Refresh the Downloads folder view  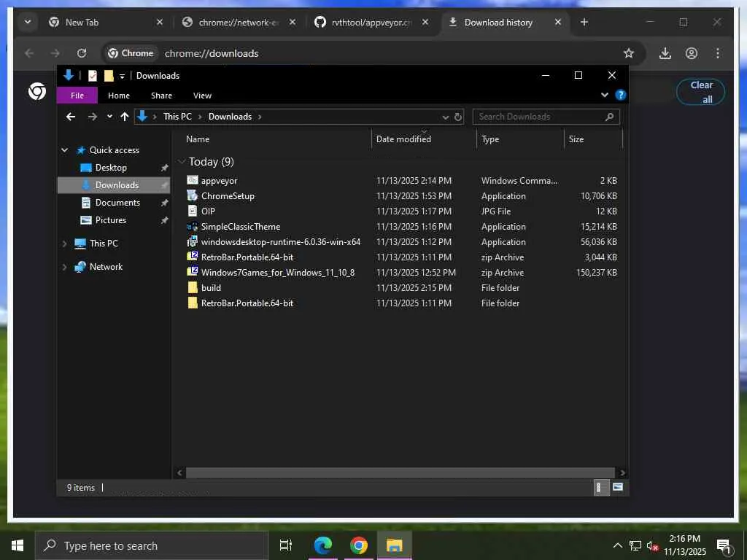tap(458, 117)
